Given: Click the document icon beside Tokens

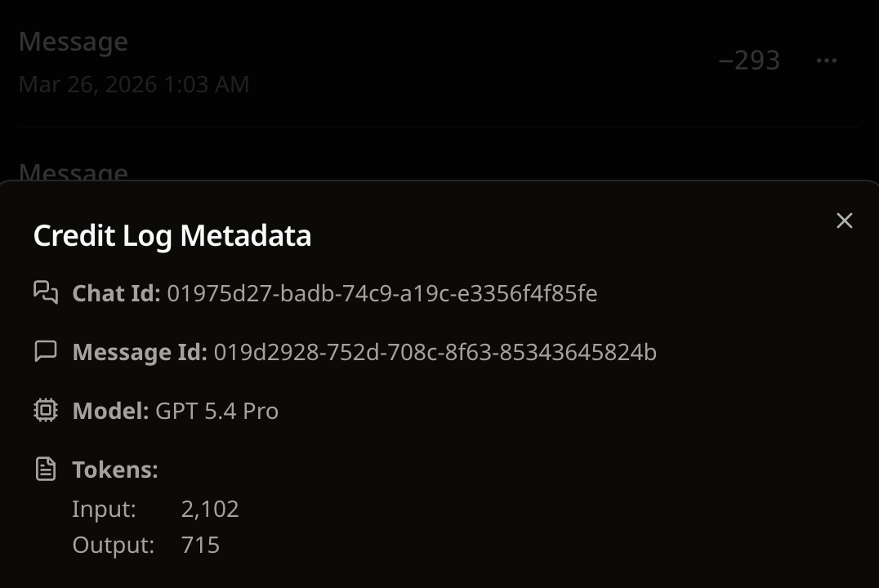Looking at the screenshot, I should coord(46,469).
